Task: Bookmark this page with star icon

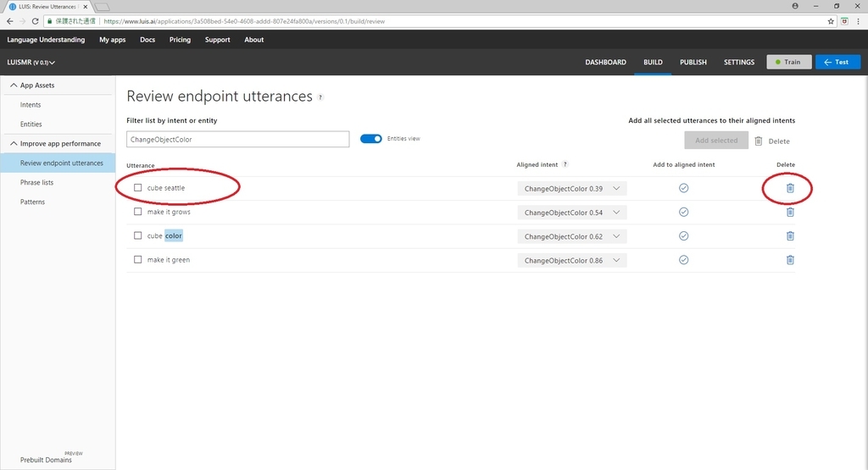Action: click(831, 21)
